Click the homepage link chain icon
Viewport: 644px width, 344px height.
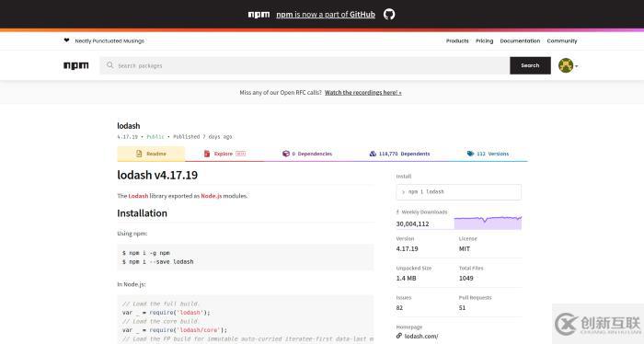[398, 336]
